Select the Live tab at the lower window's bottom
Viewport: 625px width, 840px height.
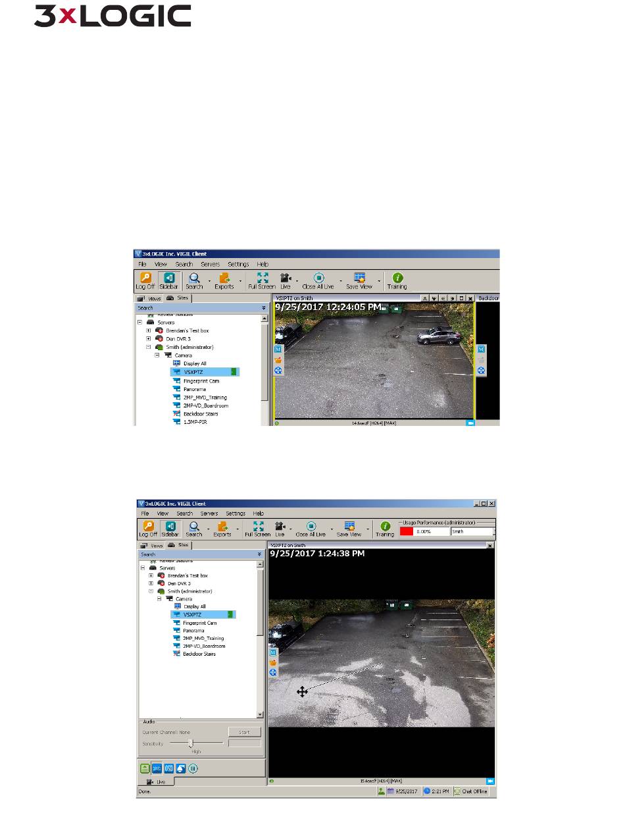tap(157, 781)
